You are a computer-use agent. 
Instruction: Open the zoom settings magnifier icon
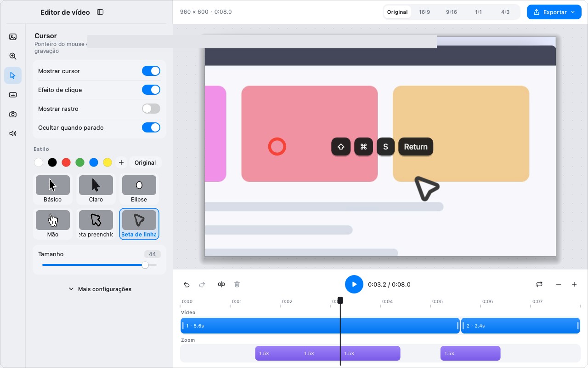point(13,56)
